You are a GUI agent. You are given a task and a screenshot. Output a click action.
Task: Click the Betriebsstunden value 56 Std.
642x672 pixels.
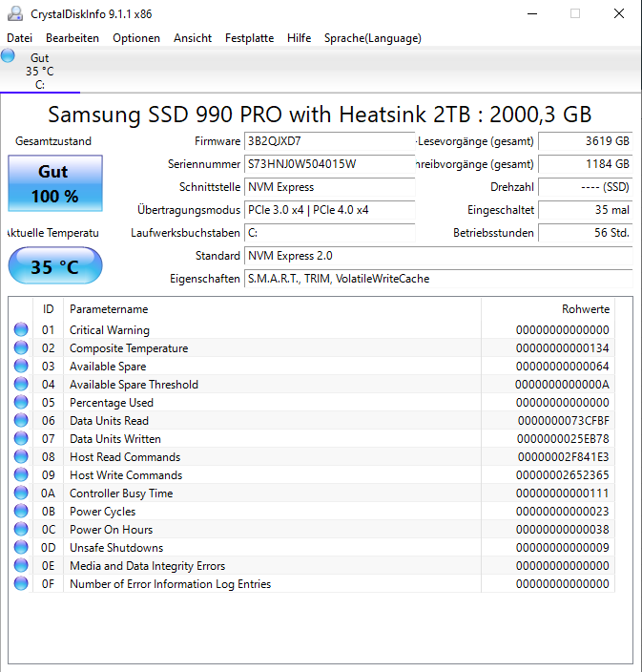pyautogui.click(x=586, y=233)
